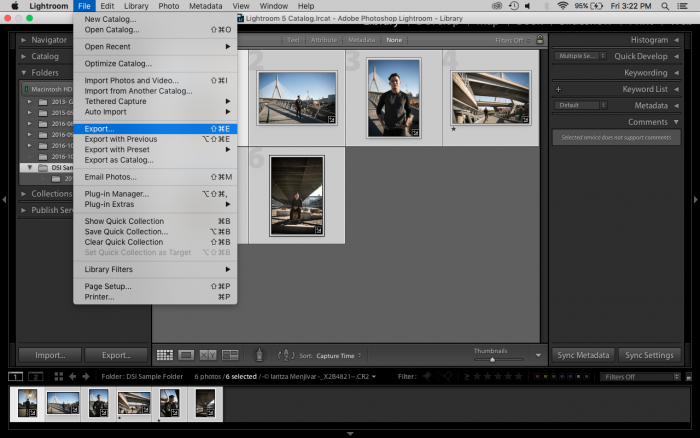
Task: Select portrait photo thumbnail in grid cell 3
Action: [x=394, y=98]
